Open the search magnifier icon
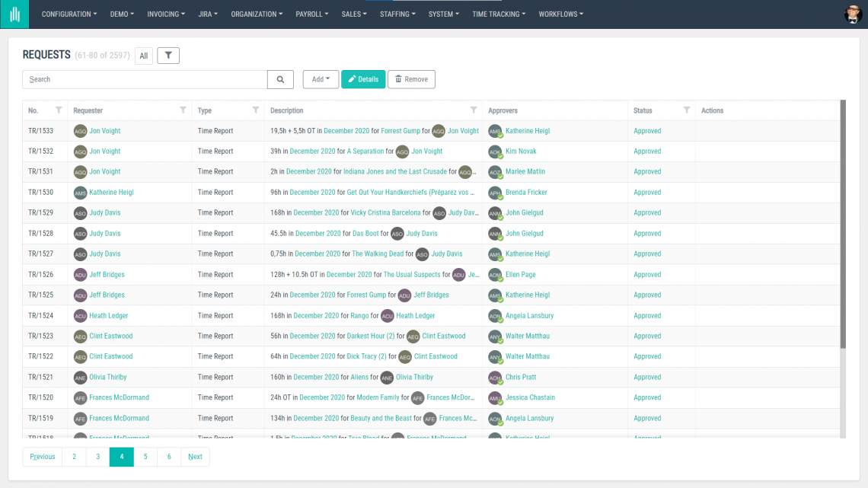This screenshot has height=488, width=868. pyautogui.click(x=280, y=79)
